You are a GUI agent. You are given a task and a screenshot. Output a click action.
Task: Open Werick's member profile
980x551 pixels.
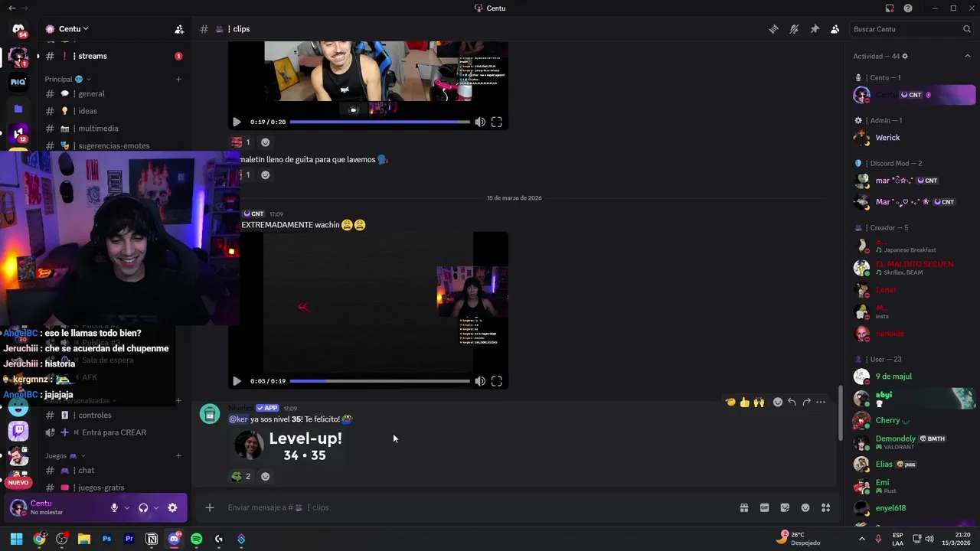pyautogui.click(x=913, y=138)
